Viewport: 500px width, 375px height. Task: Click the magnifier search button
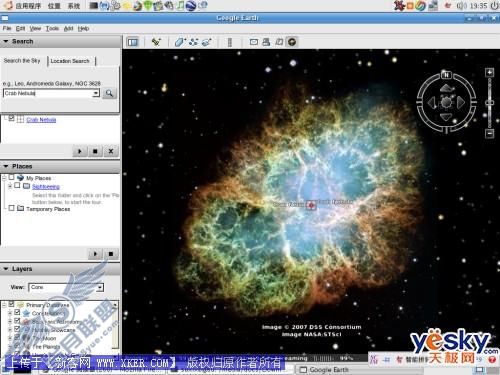[109, 93]
